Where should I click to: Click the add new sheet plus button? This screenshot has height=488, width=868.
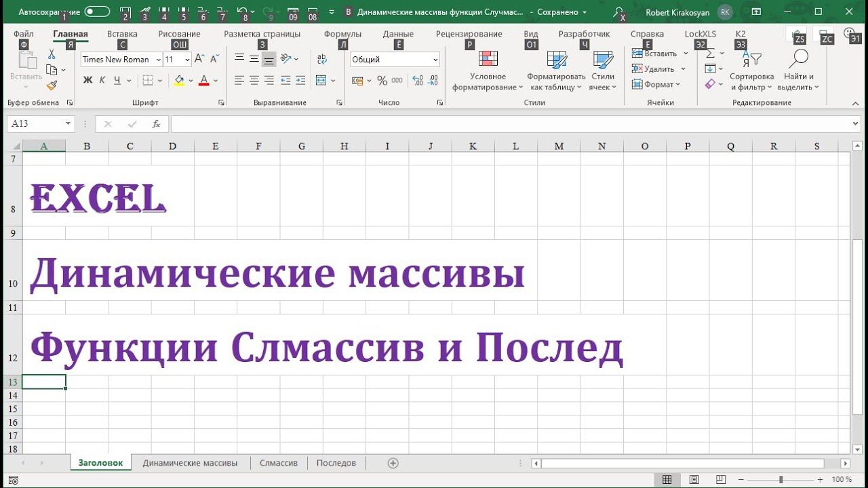[x=393, y=464]
